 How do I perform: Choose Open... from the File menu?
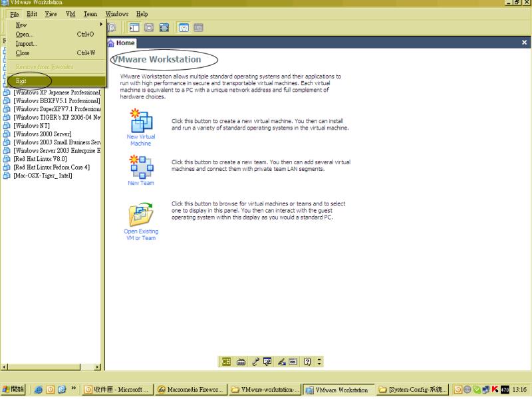(x=57, y=35)
